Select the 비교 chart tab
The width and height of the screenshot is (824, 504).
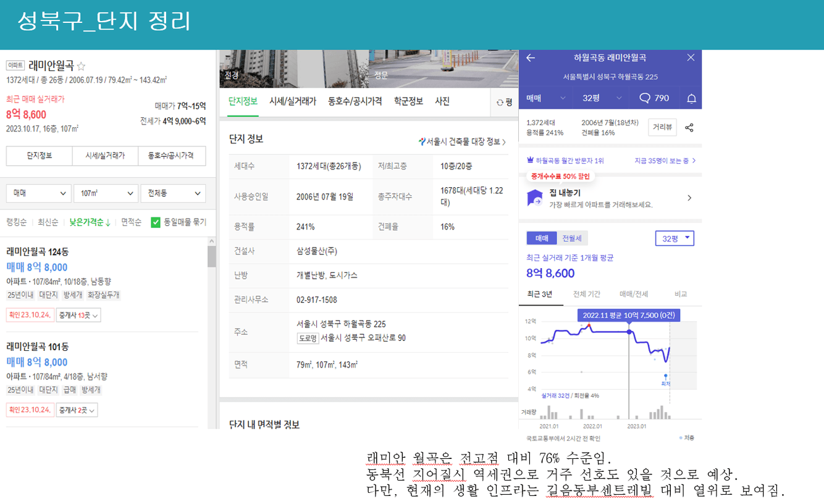point(681,294)
